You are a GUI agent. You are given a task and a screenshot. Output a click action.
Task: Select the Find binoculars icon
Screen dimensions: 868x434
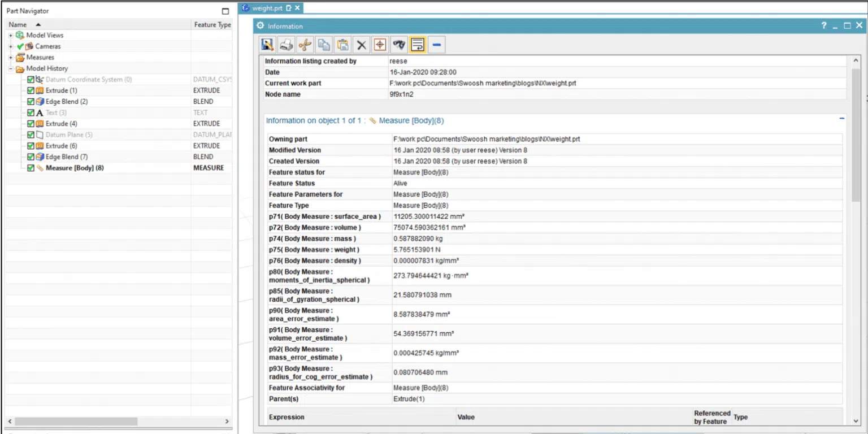pyautogui.click(x=398, y=45)
